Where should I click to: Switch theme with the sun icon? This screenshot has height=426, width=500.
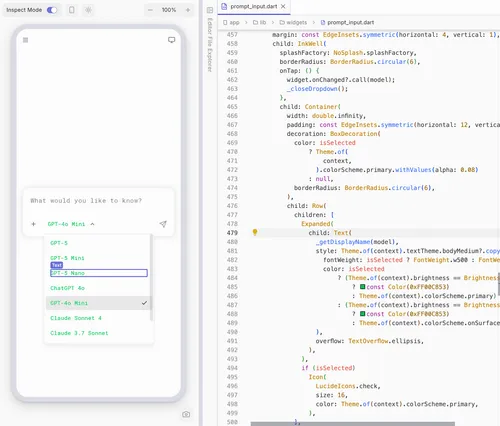tap(88, 10)
